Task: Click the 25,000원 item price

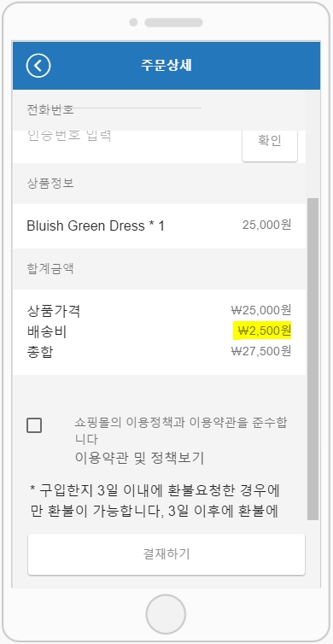Action: 267,225
